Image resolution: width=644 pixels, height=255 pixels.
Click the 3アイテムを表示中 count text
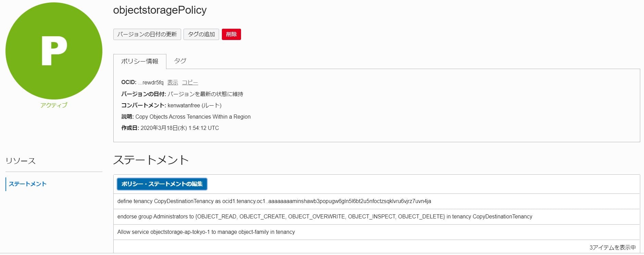click(x=613, y=247)
